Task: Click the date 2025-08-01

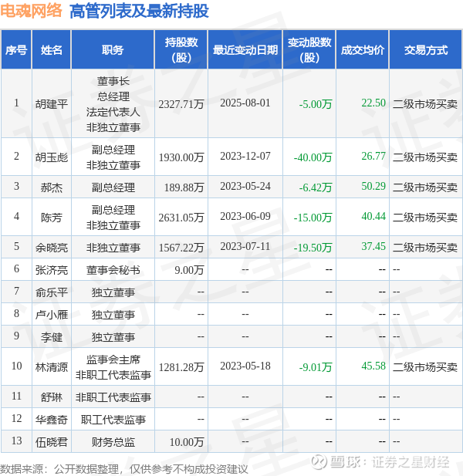Action: coord(245,103)
